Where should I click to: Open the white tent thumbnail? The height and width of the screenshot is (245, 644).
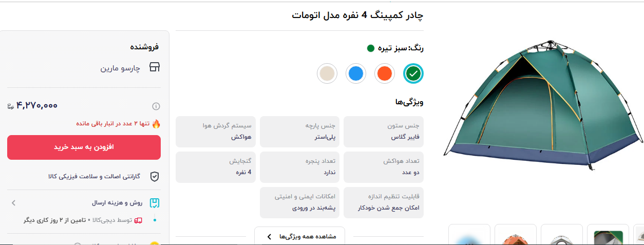tap(561, 236)
